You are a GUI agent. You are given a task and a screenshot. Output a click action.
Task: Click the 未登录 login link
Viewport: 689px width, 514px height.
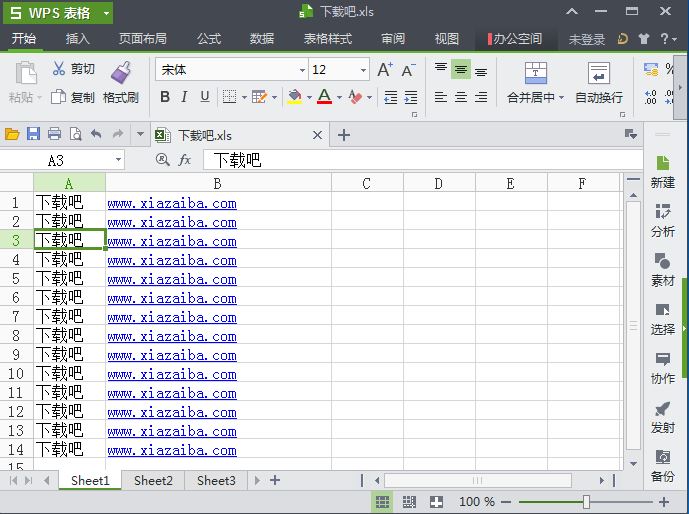[x=587, y=40]
